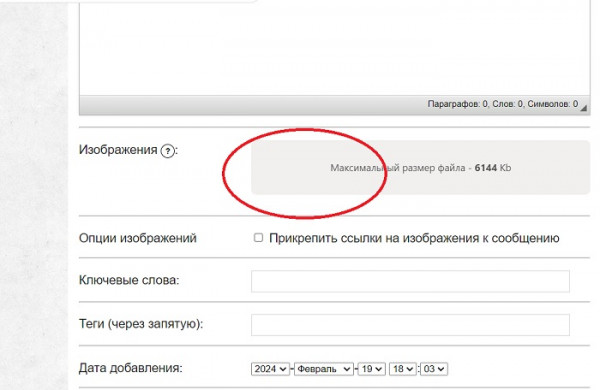Open the year dropdown showing 2024
The height and width of the screenshot is (390, 600).
point(270,369)
